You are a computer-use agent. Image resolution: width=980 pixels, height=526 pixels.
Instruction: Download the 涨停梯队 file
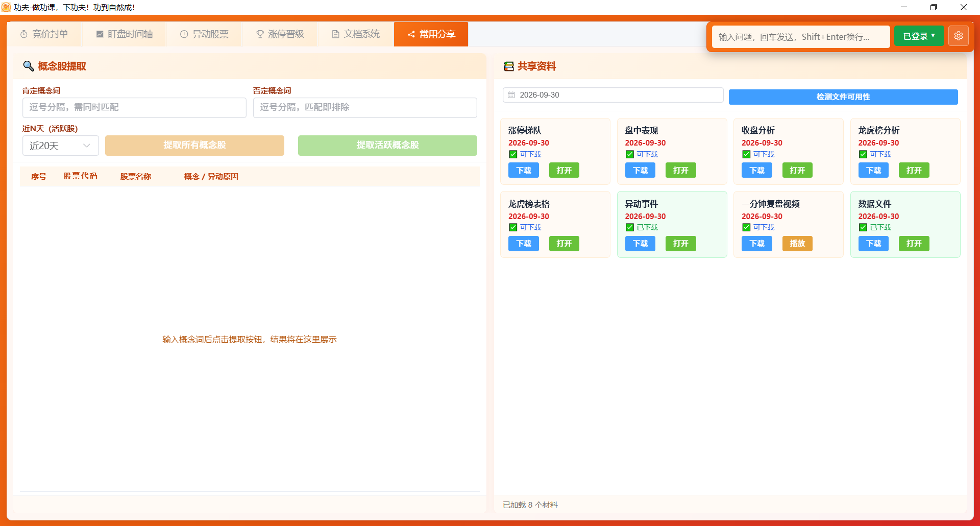click(x=524, y=170)
